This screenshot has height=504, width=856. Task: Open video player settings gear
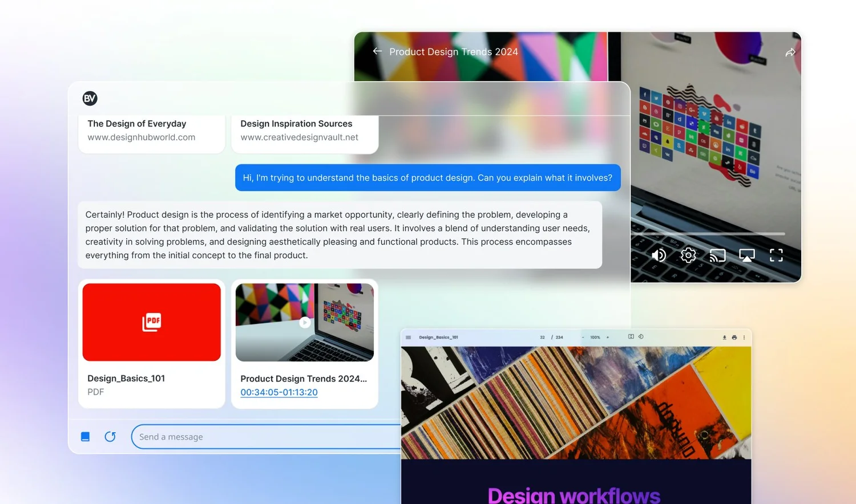coord(688,255)
